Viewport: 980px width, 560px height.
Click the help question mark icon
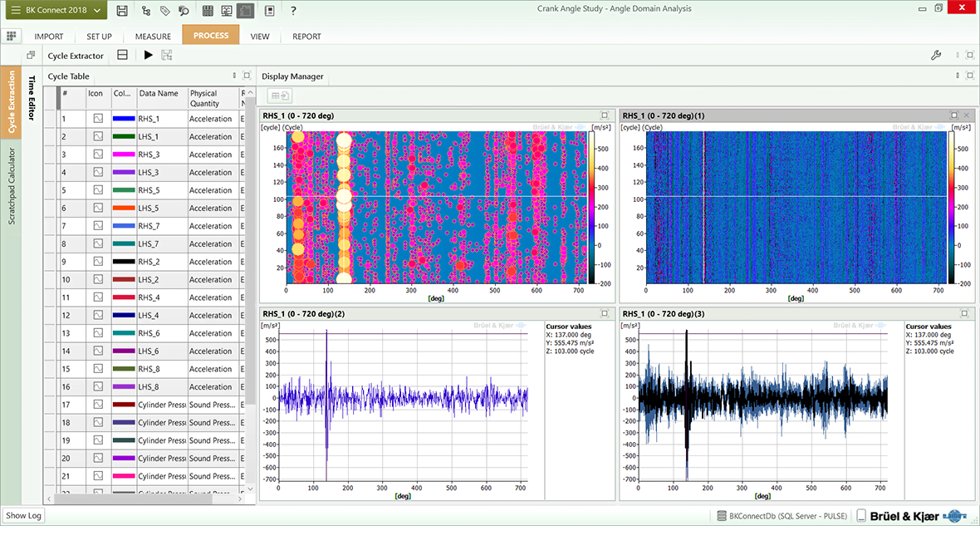(293, 11)
